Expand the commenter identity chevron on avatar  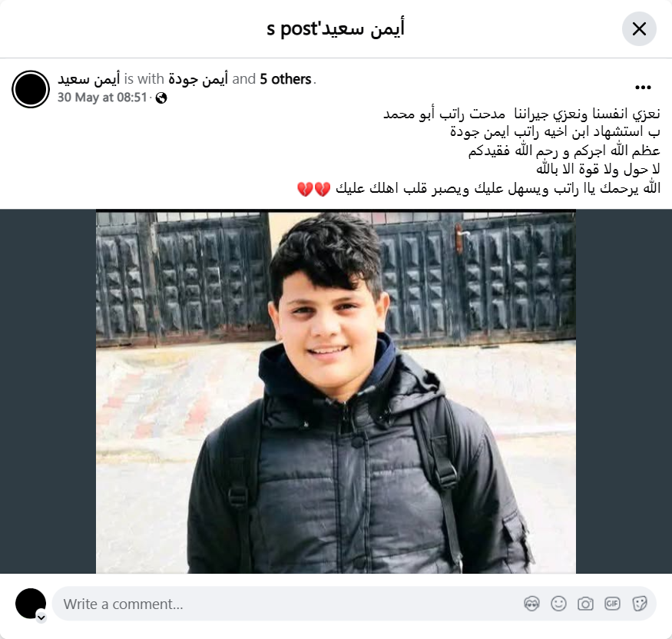click(41, 617)
